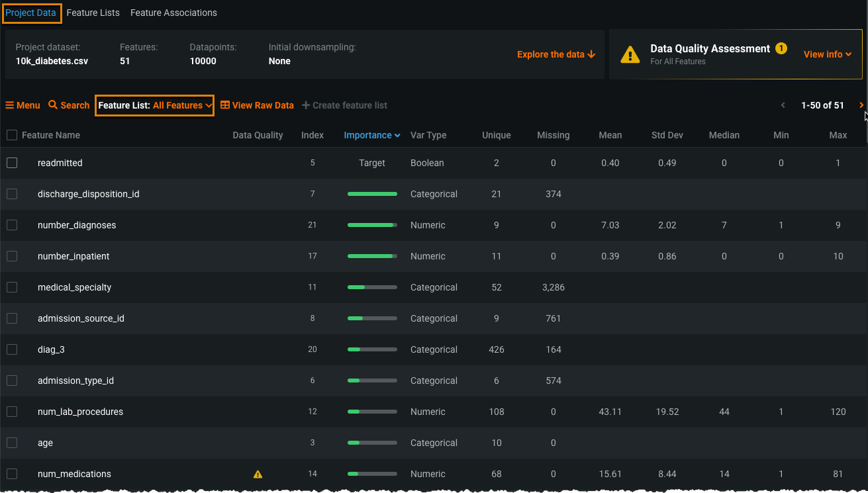Select all features with header checkbox
This screenshot has height=493, width=868.
click(x=12, y=135)
